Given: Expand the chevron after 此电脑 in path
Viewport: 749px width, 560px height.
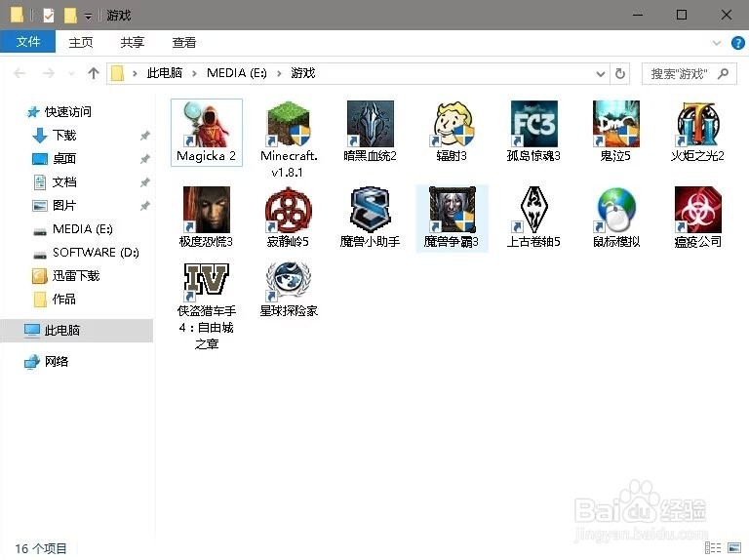Looking at the screenshot, I should [x=194, y=73].
